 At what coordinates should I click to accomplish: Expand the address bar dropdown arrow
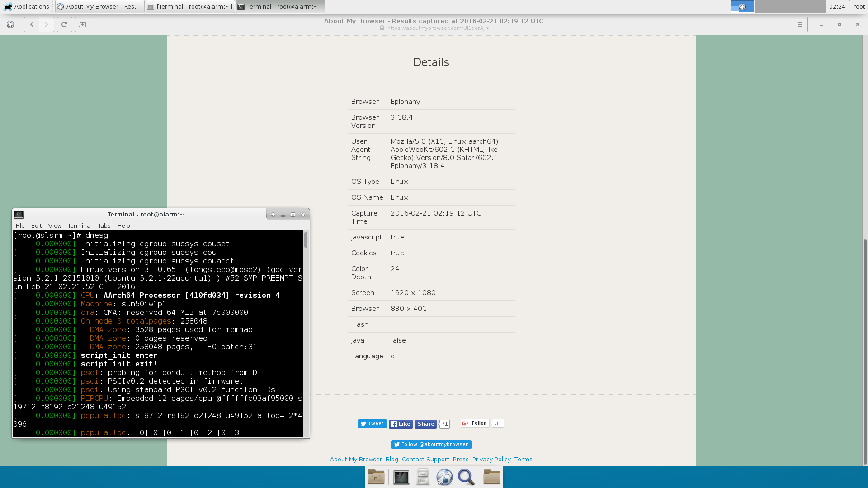[488, 28]
